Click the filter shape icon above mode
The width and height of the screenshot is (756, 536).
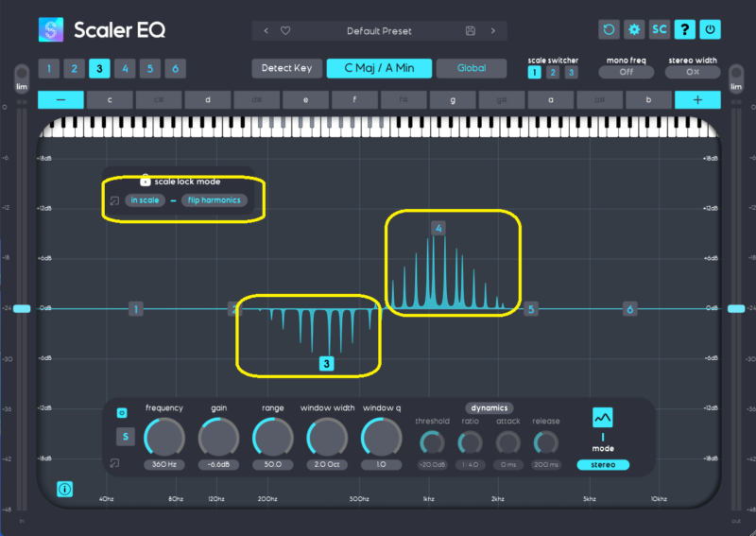click(x=603, y=417)
